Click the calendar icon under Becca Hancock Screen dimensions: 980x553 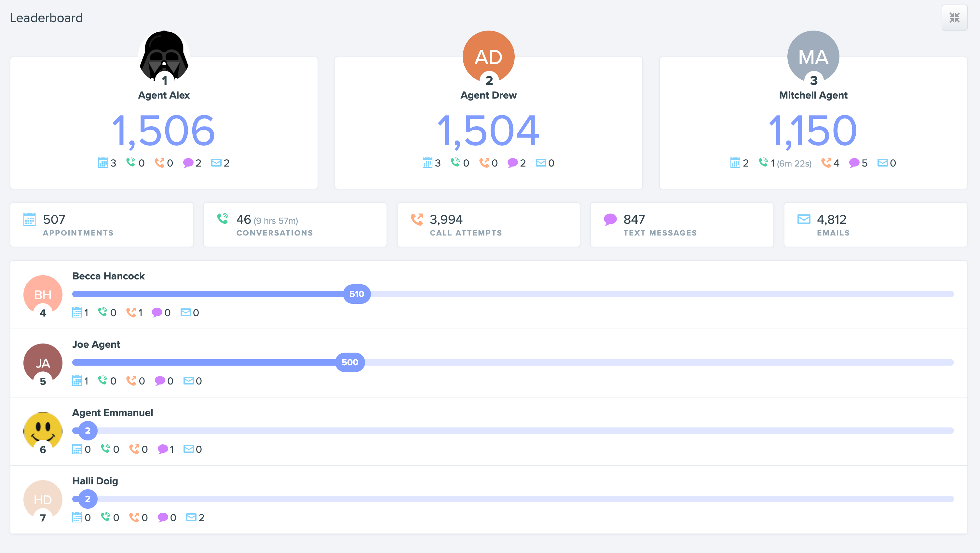tap(78, 312)
